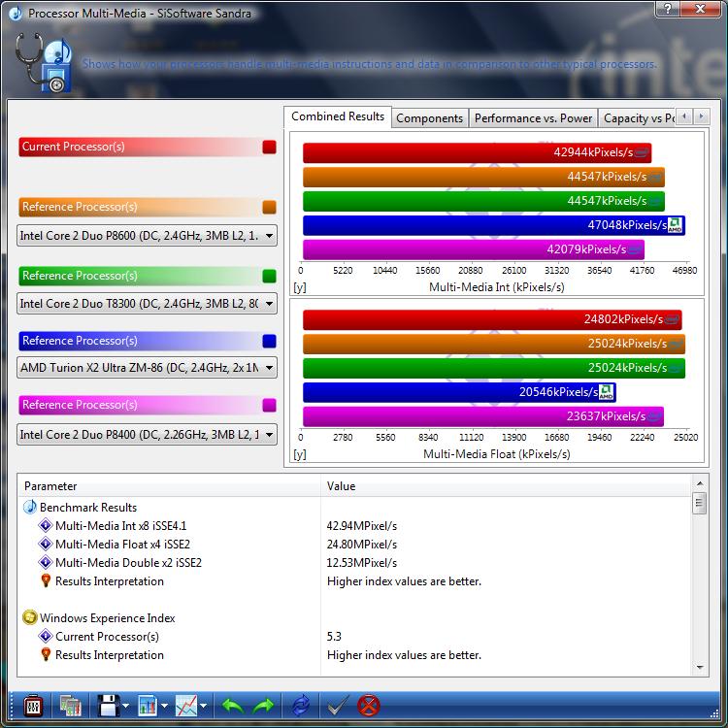Click the green reference processor color swatch

point(269,276)
